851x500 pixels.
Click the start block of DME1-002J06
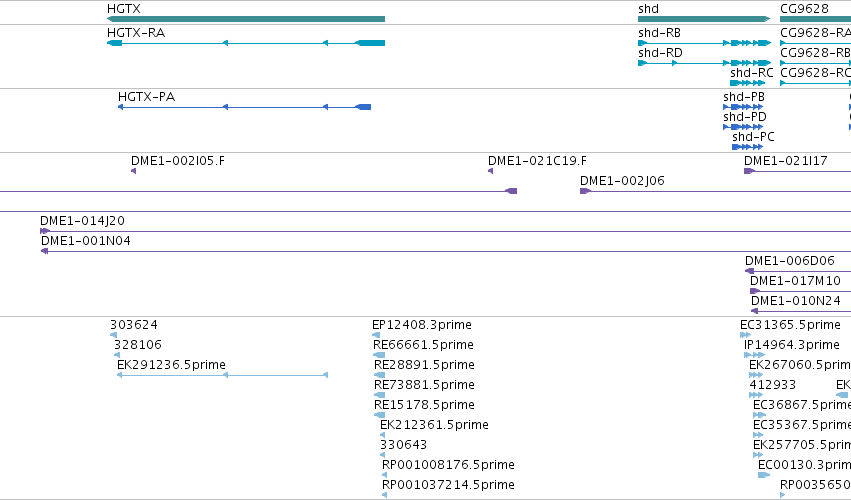tap(585, 191)
